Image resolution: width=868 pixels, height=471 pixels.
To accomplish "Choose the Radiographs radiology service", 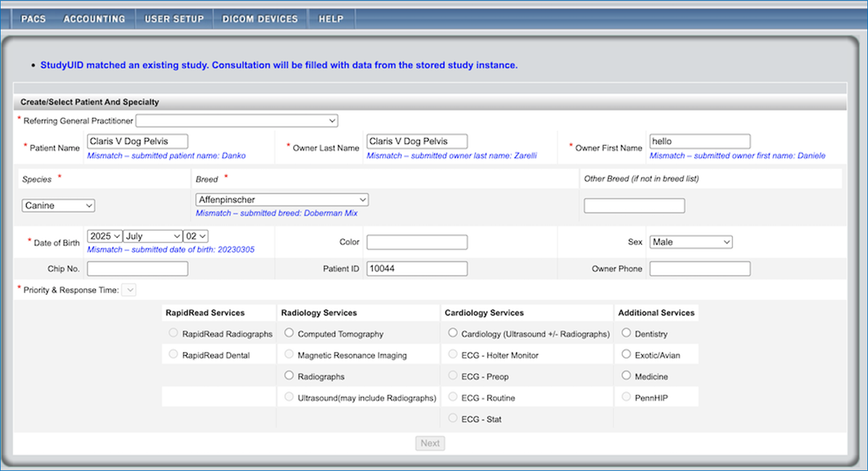I will [289, 375].
